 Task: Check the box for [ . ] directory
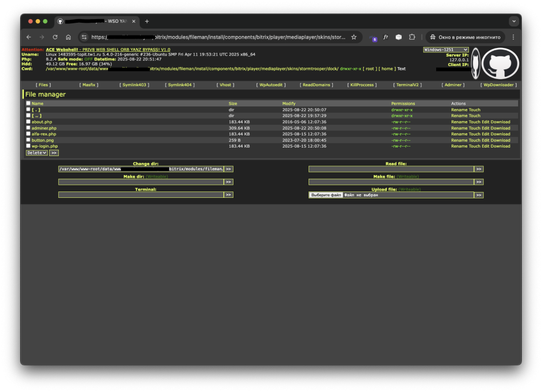point(29,110)
